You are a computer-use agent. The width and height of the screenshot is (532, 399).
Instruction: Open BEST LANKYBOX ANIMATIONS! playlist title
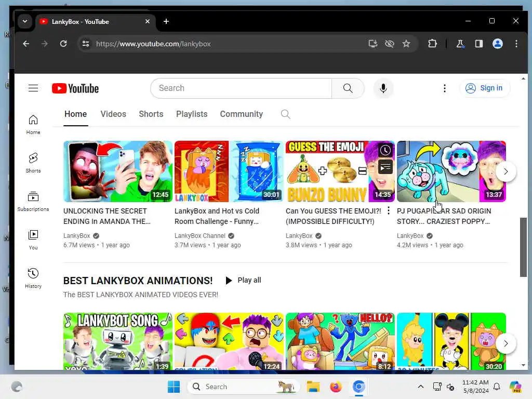[x=138, y=281]
